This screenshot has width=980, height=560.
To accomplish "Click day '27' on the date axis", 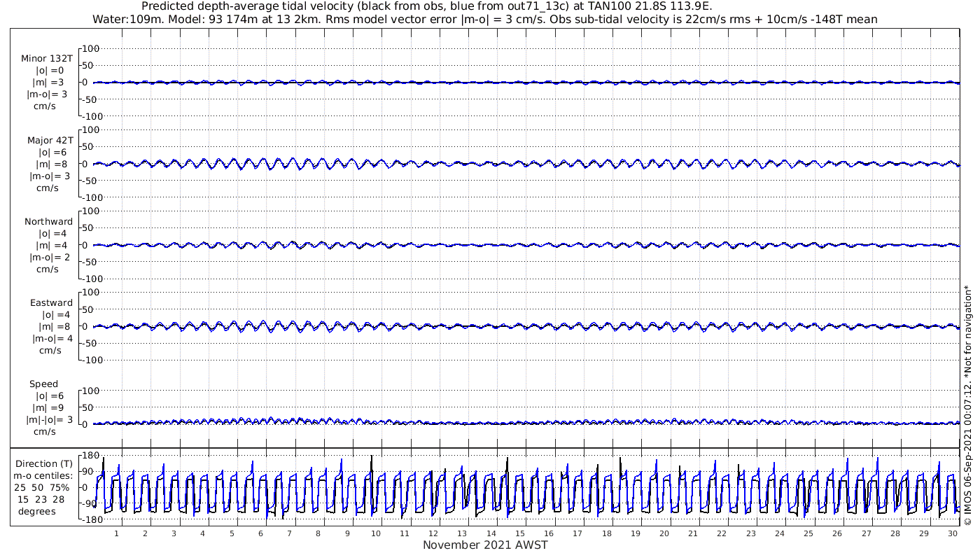I will tap(866, 534).
